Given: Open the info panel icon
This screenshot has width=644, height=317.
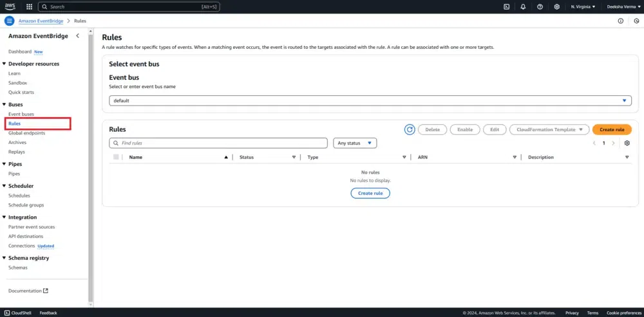Looking at the screenshot, I should [621, 21].
